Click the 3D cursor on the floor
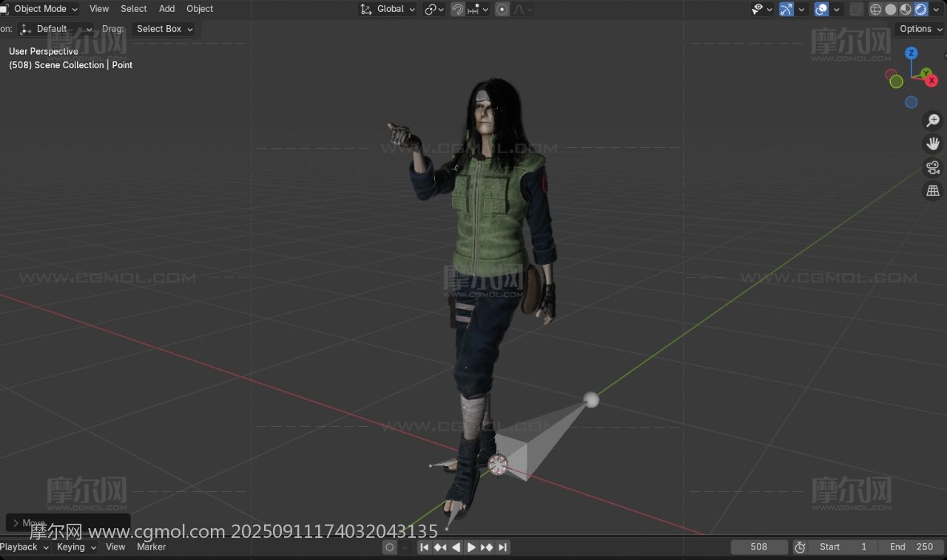Viewport: 947px width, 560px height. (x=498, y=465)
